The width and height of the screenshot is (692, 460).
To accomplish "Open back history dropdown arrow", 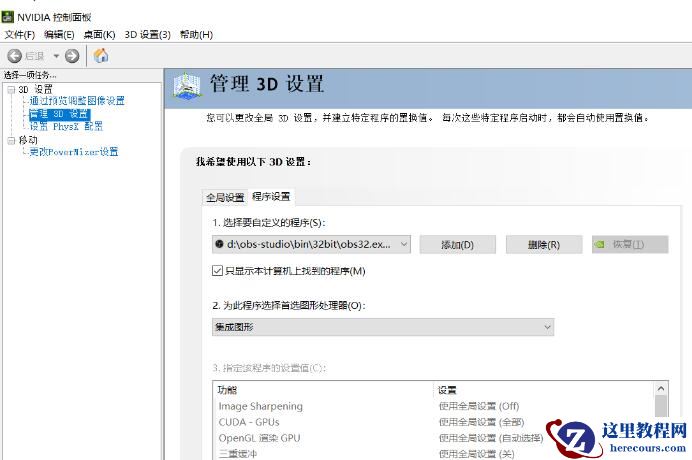I will click(56, 56).
